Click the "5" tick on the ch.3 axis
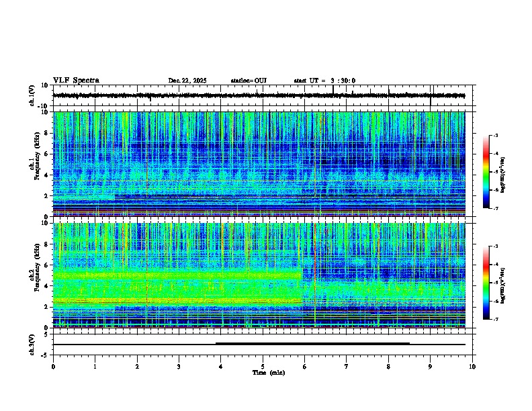 click(x=47, y=334)
